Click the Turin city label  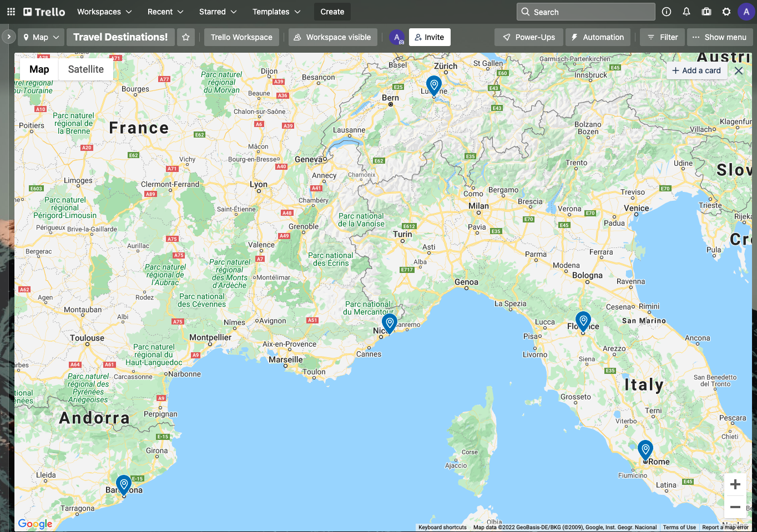403,234
